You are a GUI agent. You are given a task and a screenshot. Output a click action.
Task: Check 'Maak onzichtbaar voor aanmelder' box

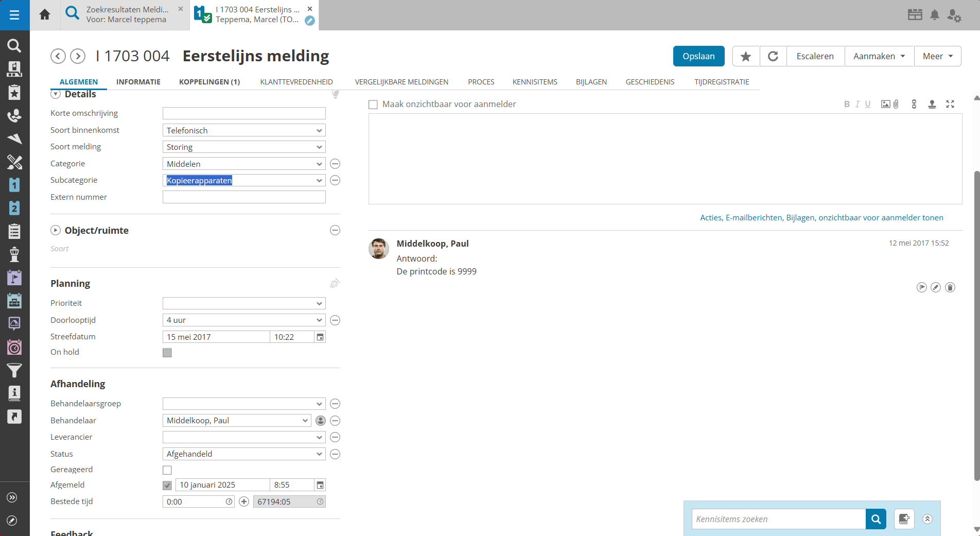[x=373, y=105]
